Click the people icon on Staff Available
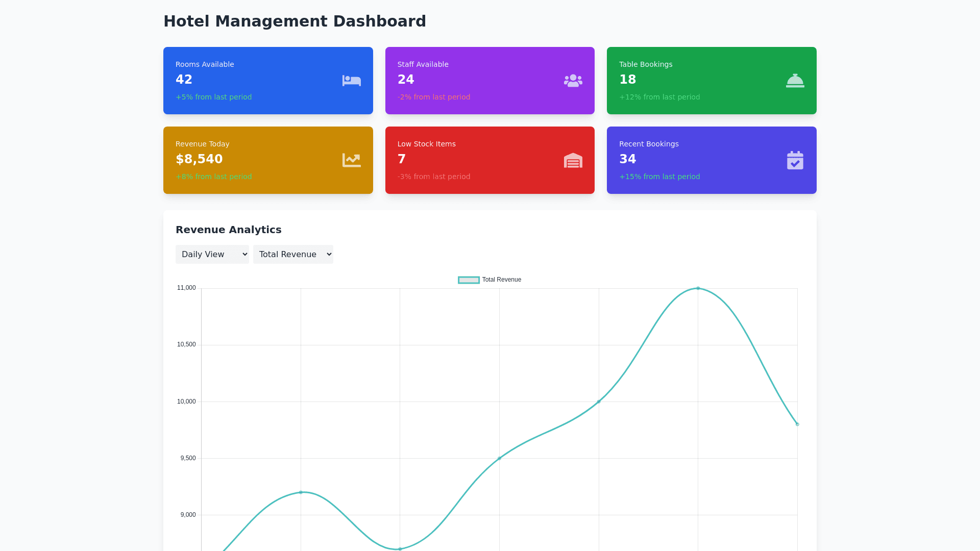980x551 pixels. tap(573, 81)
